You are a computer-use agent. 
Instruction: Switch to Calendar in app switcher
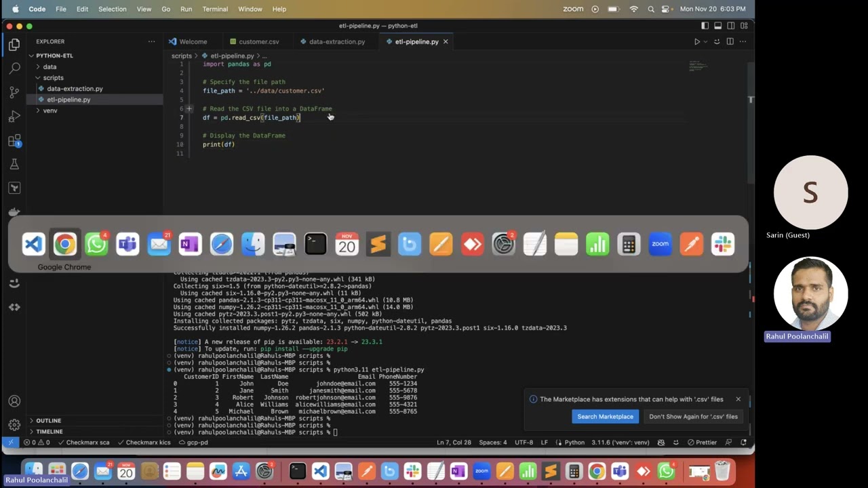(347, 244)
